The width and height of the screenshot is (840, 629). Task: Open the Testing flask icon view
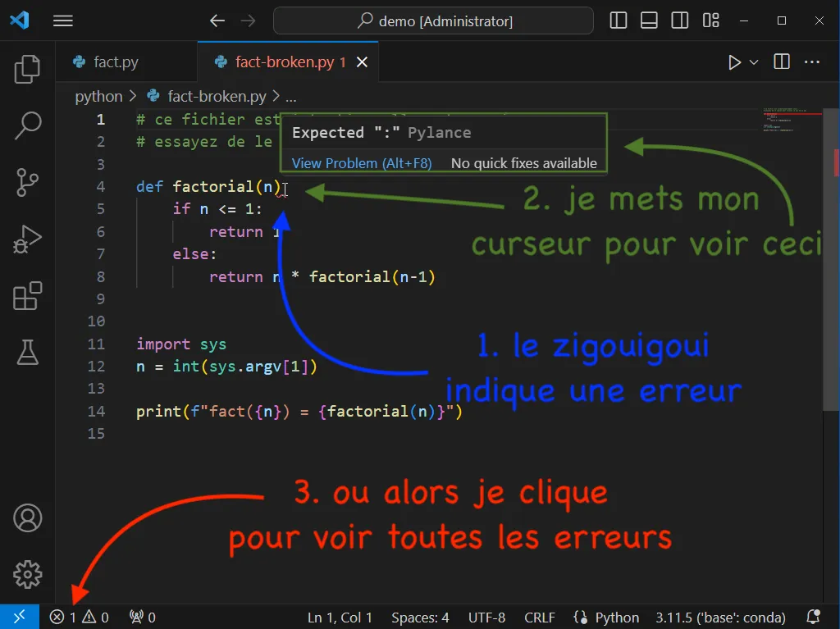(28, 353)
